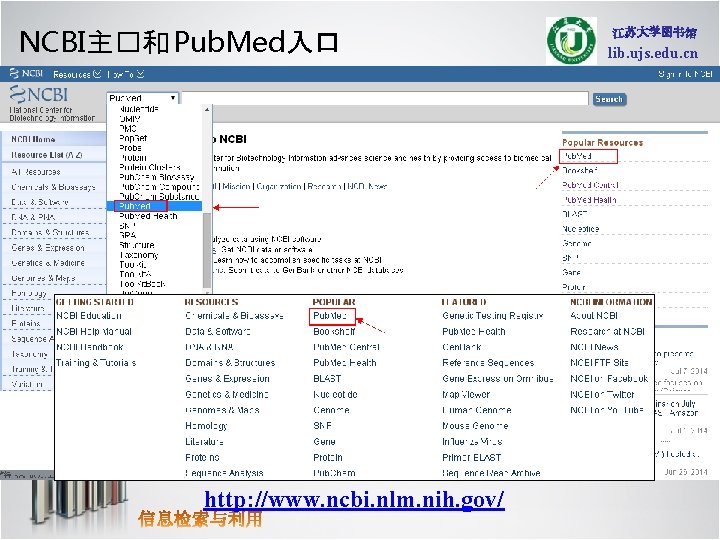Open Research at NCBI in the Information column
The height and width of the screenshot is (540, 720).
pos(608,332)
